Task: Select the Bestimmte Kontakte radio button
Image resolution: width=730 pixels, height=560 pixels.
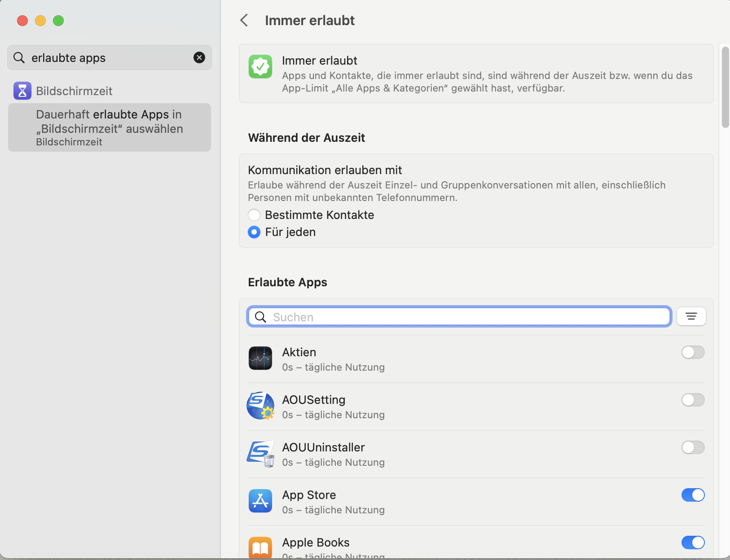Action: [254, 215]
